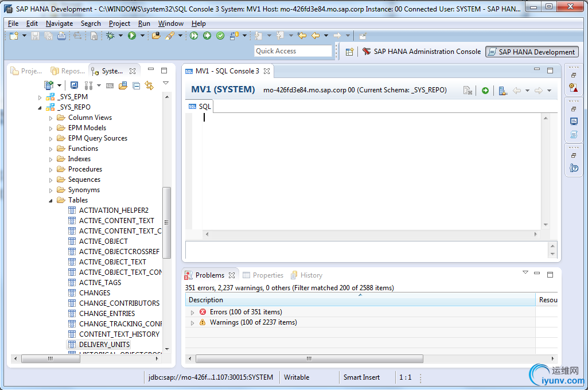This screenshot has width=588, height=390.
Task: Close the Systems view tab
Action: tap(133, 71)
